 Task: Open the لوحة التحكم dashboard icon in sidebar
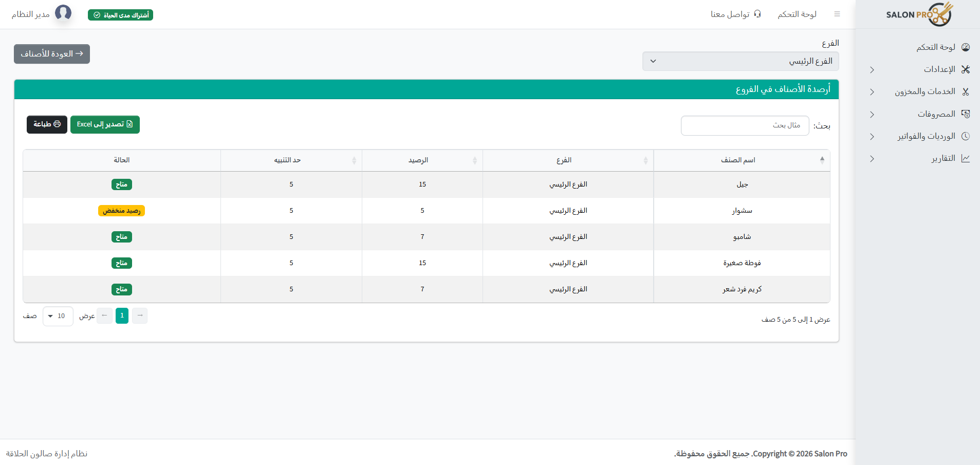[966, 47]
